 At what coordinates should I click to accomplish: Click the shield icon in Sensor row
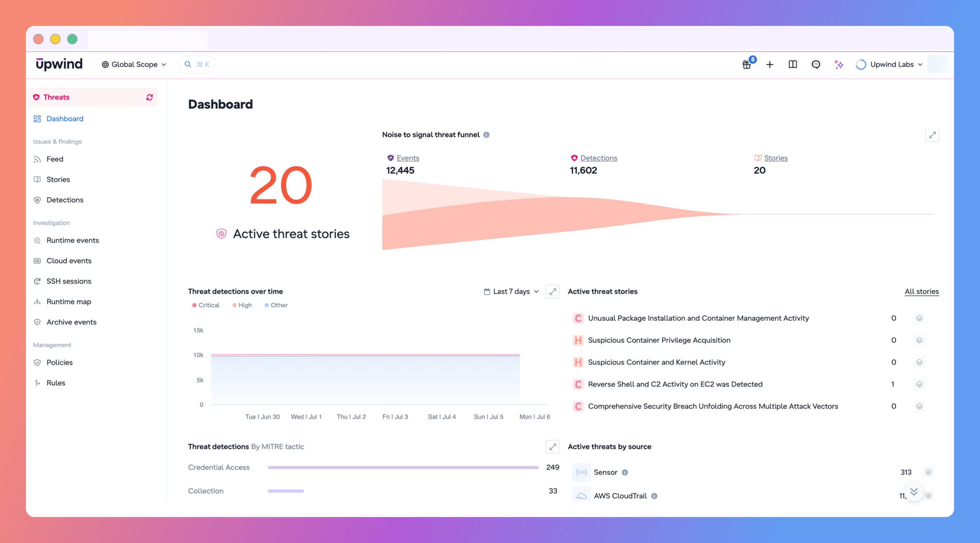(928, 472)
